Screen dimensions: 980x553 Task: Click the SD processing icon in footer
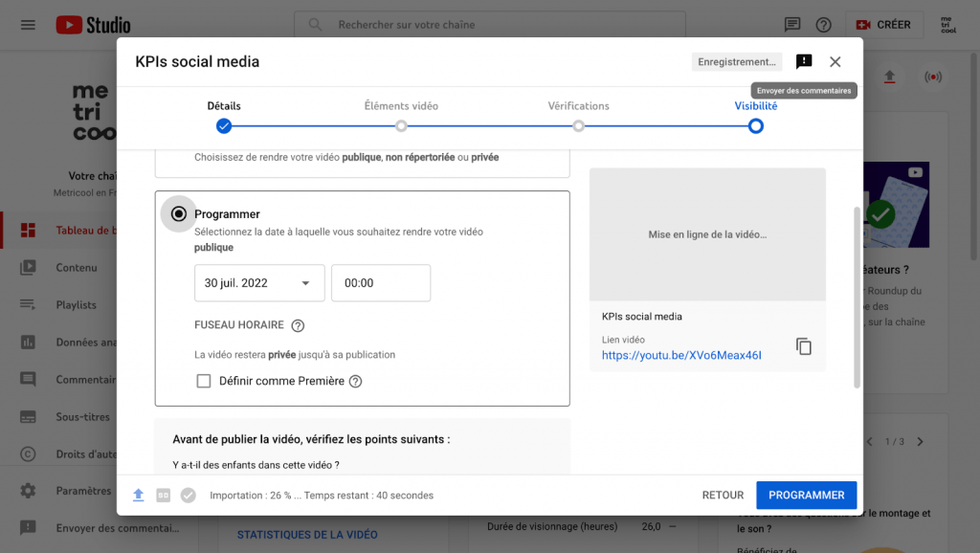click(163, 496)
